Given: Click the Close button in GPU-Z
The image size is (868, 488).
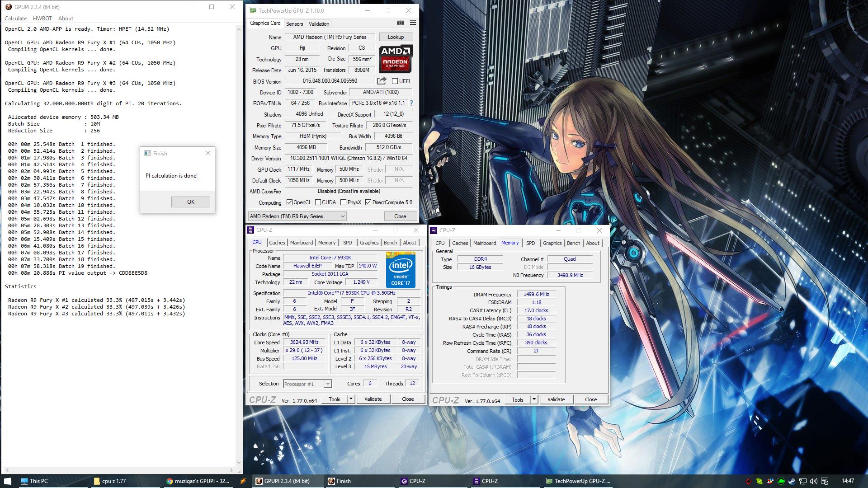Looking at the screenshot, I should tap(400, 216).
